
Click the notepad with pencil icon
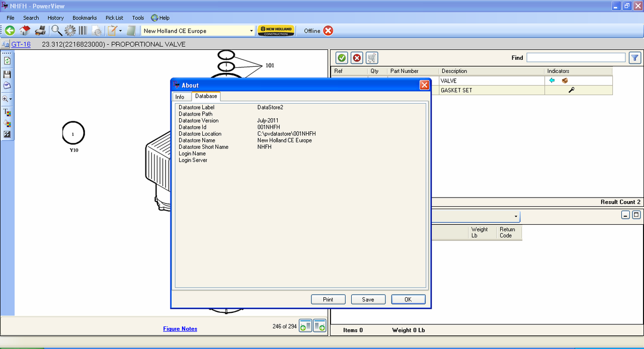tap(112, 31)
